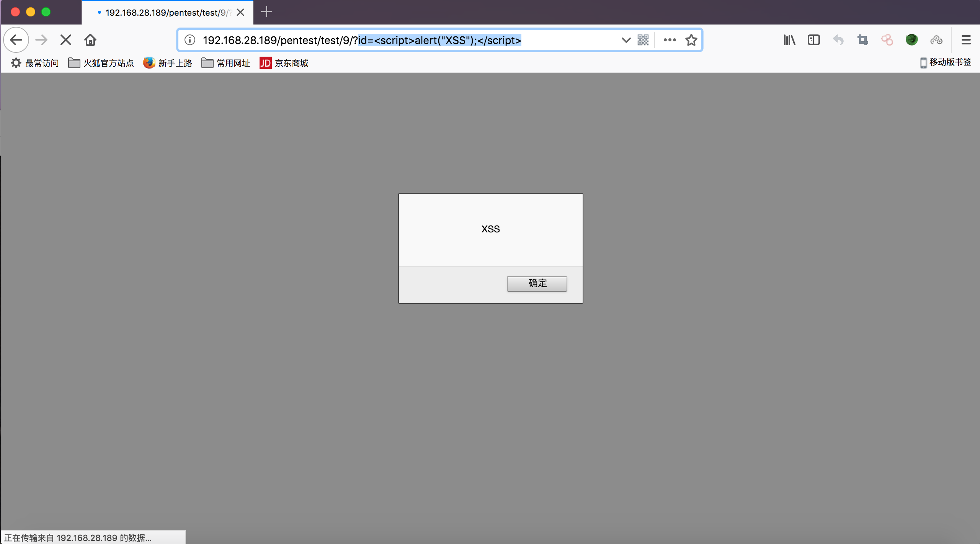
Task: Stop loading the page with the X
Action: pos(66,40)
